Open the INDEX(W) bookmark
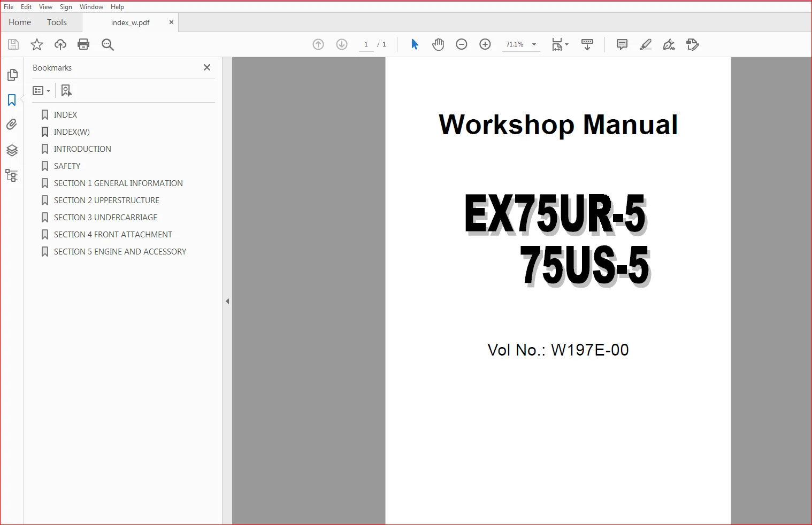 (72, 132)
